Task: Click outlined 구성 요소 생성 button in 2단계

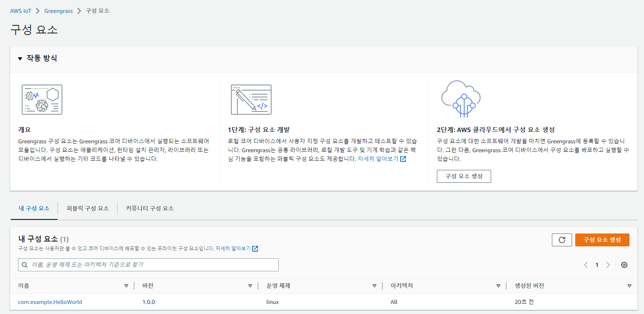Action: [x=464, y=176]
